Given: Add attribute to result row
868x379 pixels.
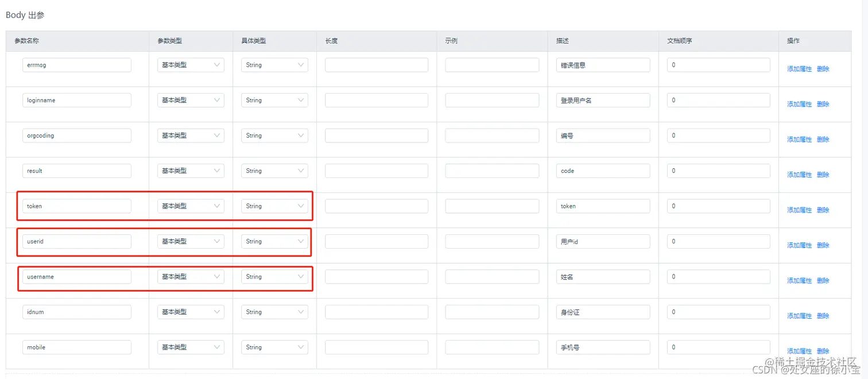Looking at the screenshot, I should [799, 175].
